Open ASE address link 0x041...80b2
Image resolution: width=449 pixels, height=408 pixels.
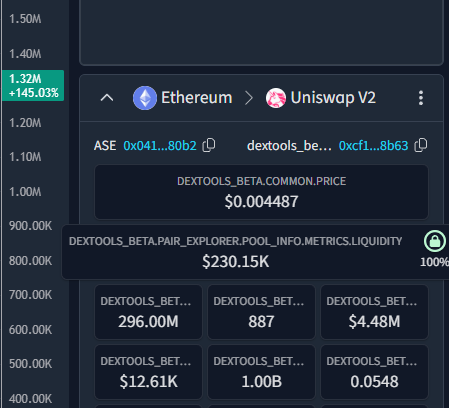coord(160,146)
